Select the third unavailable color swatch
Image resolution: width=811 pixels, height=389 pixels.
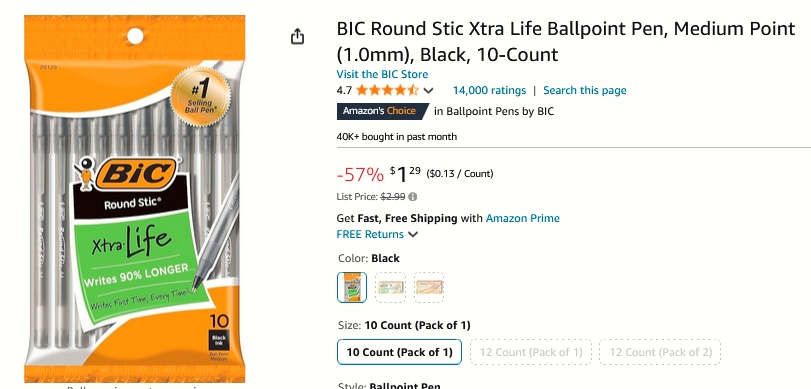(x=429, y=287)
